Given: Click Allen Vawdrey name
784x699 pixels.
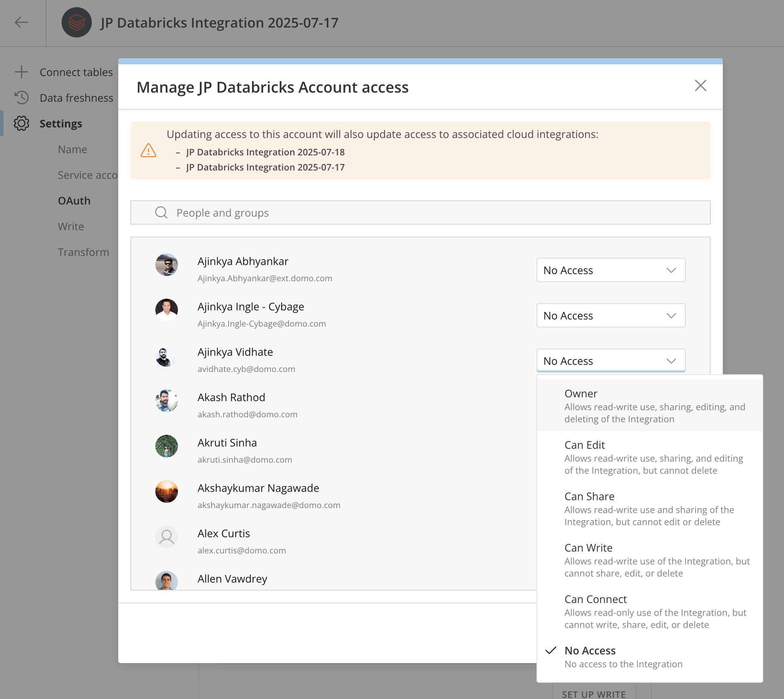Looking at the screenshot, I should point(232,578).
